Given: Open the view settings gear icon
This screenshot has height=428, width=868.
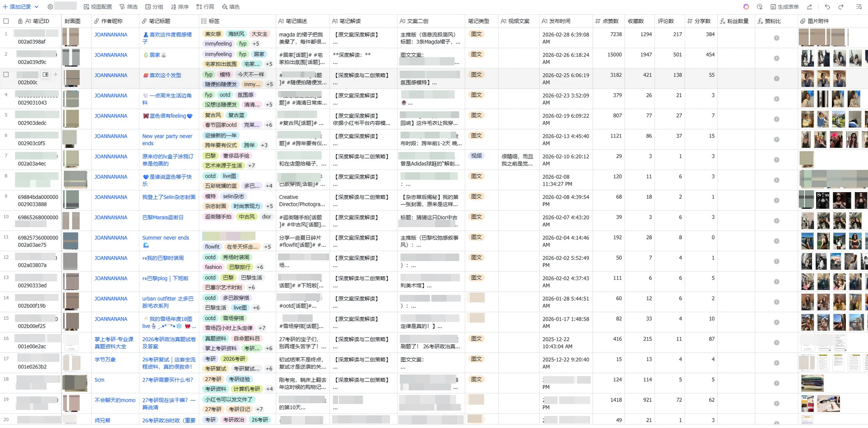Looking at the screenshot, I should [50, 7].
